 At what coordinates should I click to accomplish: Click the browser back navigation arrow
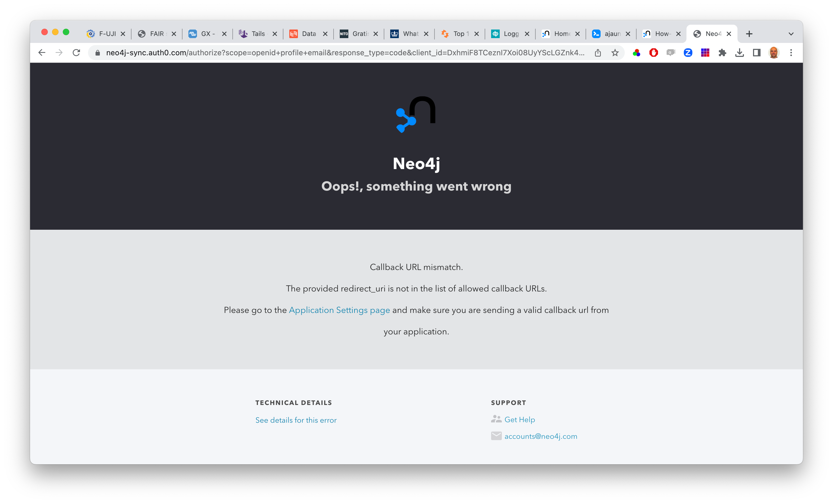[42, 53]
